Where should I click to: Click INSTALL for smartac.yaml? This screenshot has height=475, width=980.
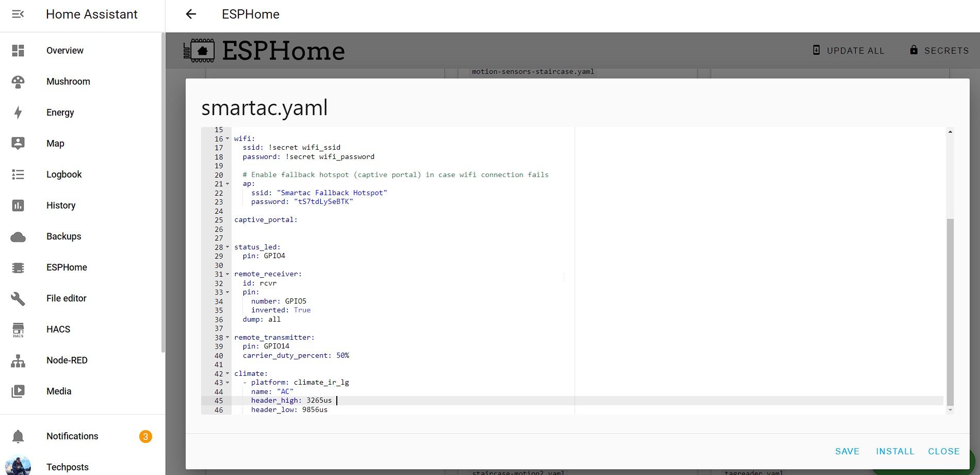[895, 451]
